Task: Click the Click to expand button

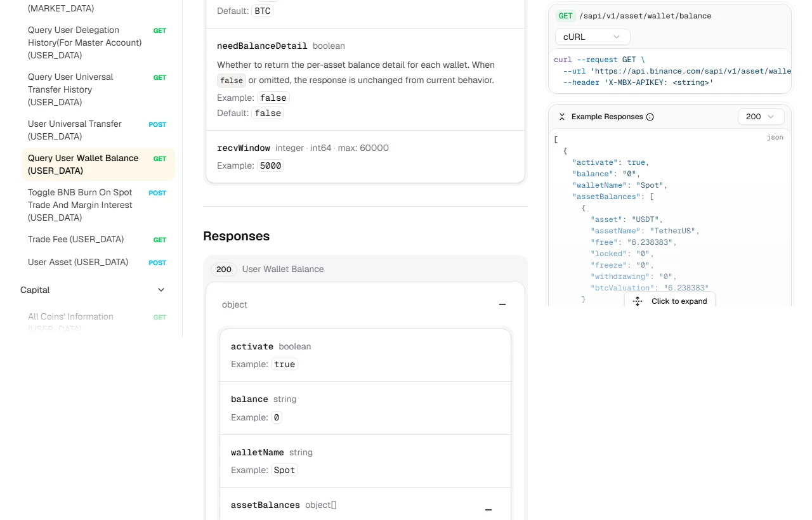Action: click(670, 301)
